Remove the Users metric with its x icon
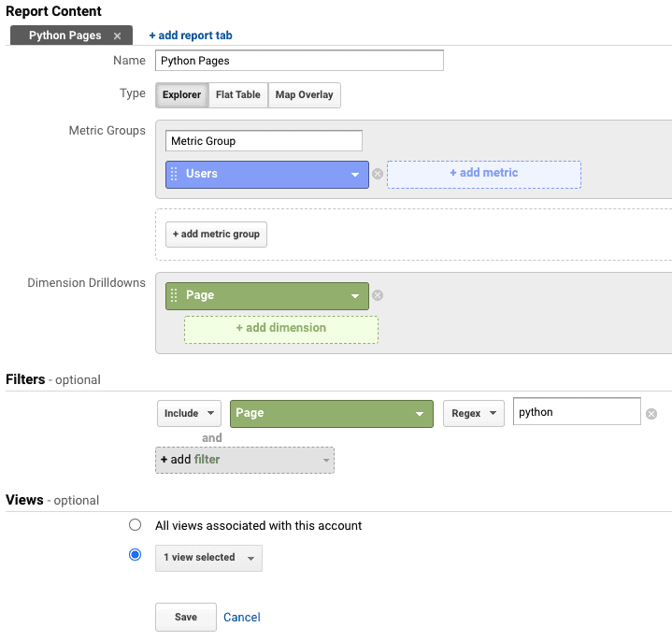672x641 pixels. (378, 174)
